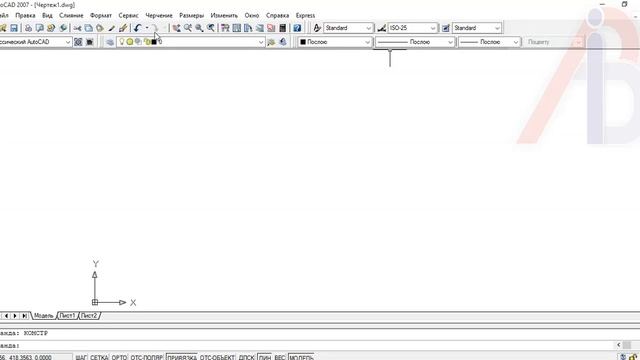Select the Match Properties brush icon

pos(111,28)
